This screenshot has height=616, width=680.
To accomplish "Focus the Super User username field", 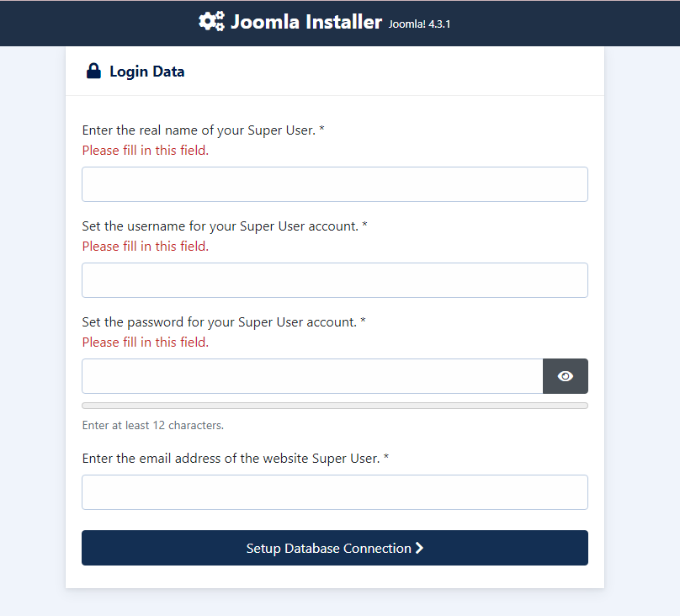I will coord(334,280).
